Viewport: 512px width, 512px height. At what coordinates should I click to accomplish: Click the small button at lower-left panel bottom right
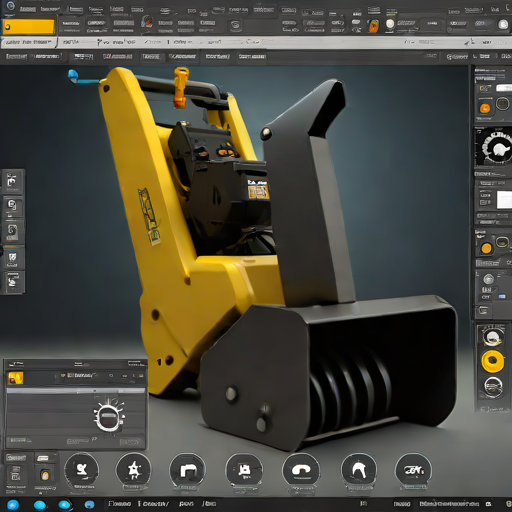[129, 442]
